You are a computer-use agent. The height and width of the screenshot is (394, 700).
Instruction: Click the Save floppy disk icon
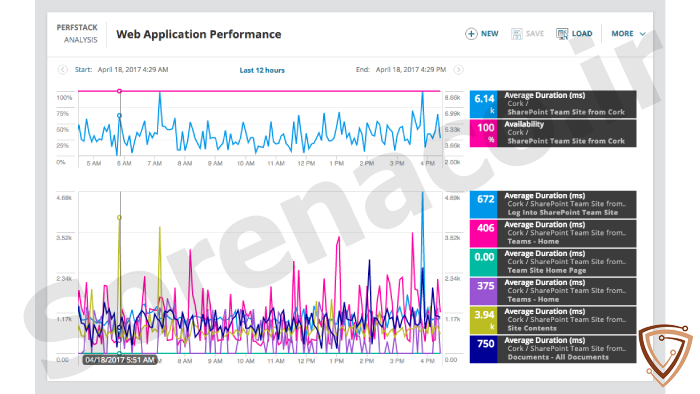pyautogui.click(x=517, y=34)
